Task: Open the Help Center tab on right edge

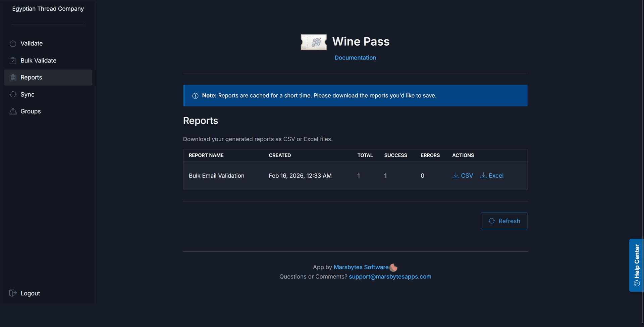Action: click(636, 265)
